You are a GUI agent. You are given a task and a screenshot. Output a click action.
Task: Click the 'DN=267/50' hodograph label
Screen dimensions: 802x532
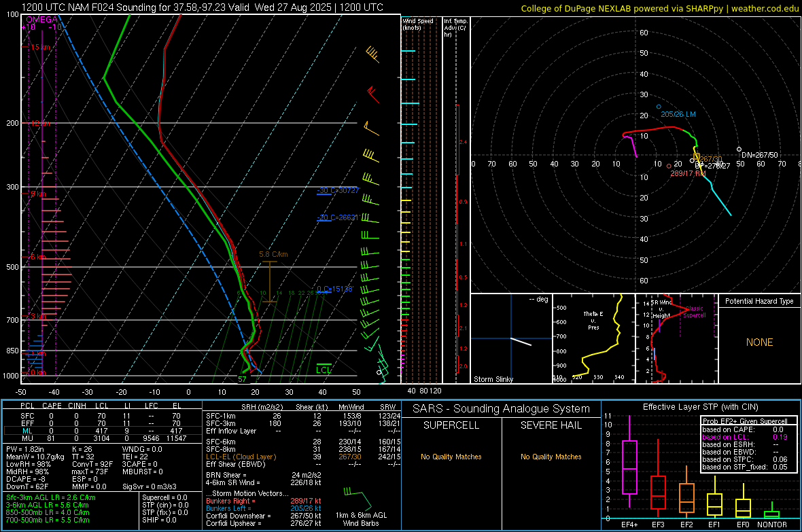[760, 155]
